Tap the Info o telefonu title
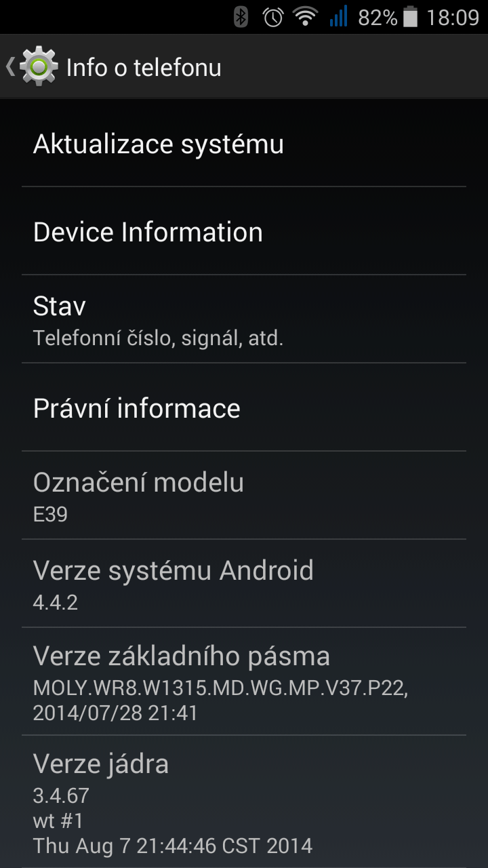 pyautogui.click(x=144, y=68)
